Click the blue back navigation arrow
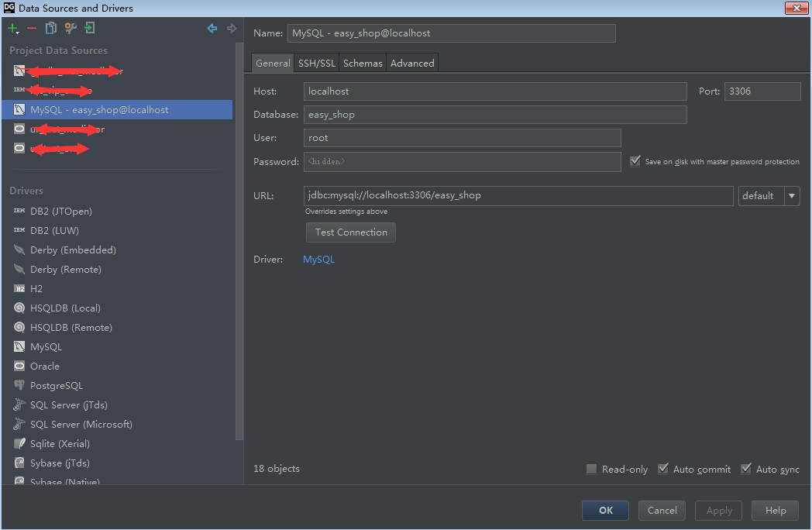 [x=212, y=28]
